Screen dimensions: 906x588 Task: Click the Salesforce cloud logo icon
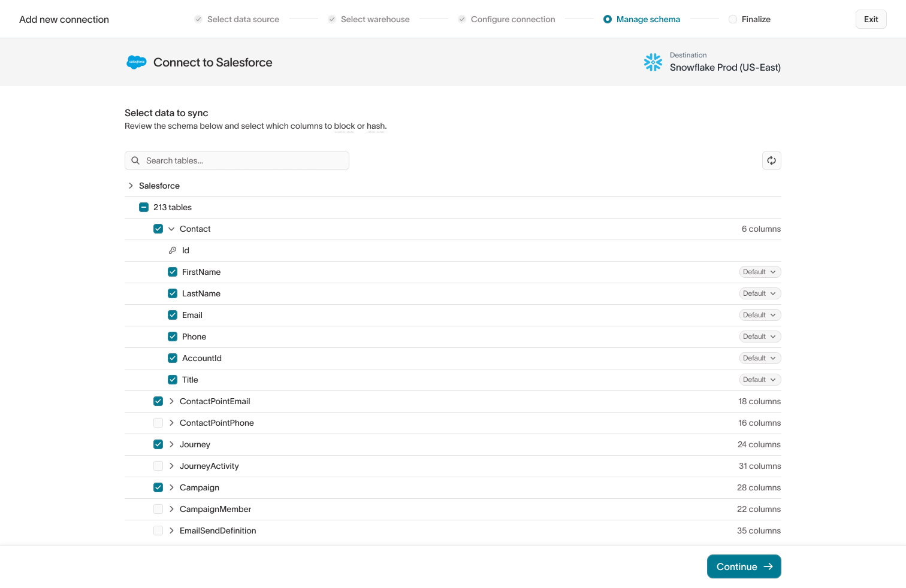point(137,62)
